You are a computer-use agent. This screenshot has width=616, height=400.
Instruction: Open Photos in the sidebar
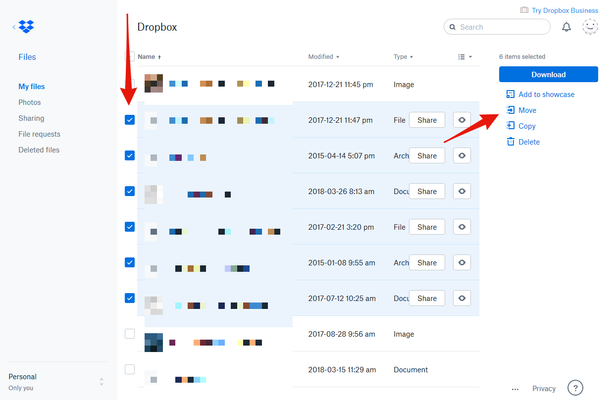[30, 103]
